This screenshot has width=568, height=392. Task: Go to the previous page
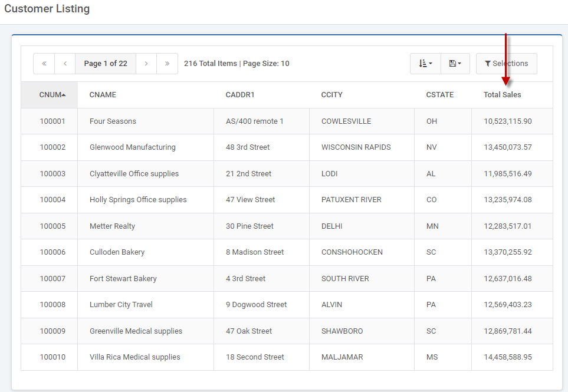[x=65, y=64]
